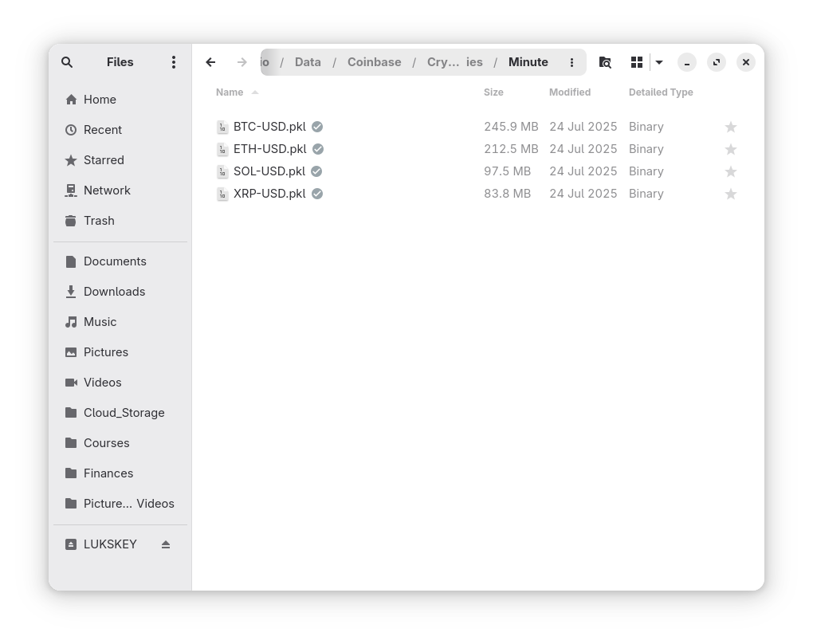Open the path bar overflow menu
This screenshot has width=813, height=644.
[x=571, y=62]
